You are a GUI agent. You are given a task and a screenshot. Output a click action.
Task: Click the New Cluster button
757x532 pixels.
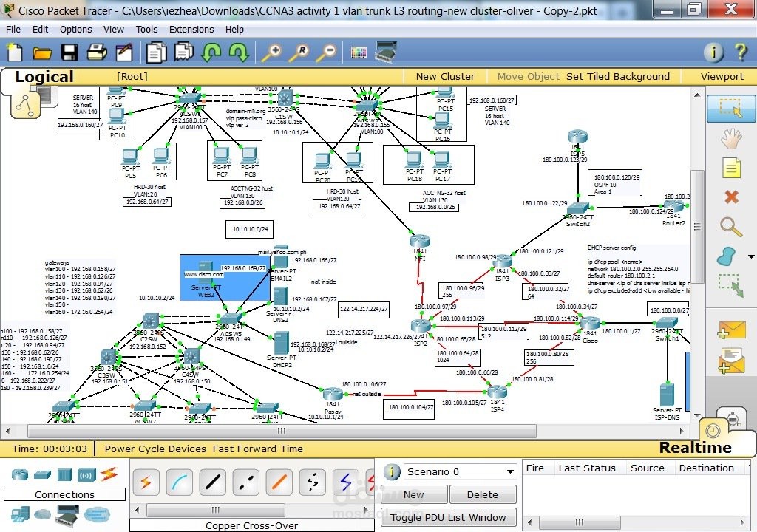click(444, 76)
